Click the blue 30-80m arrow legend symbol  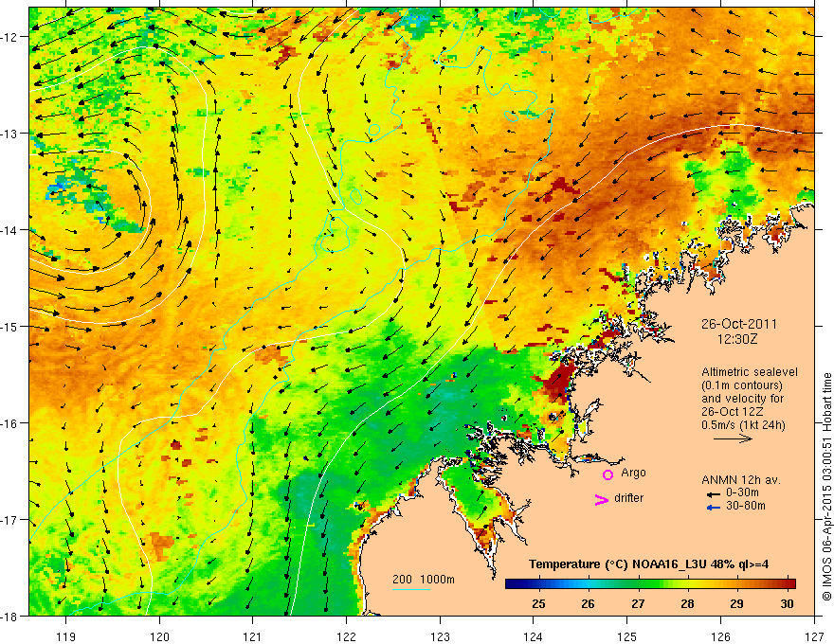(x=713, y=508)
